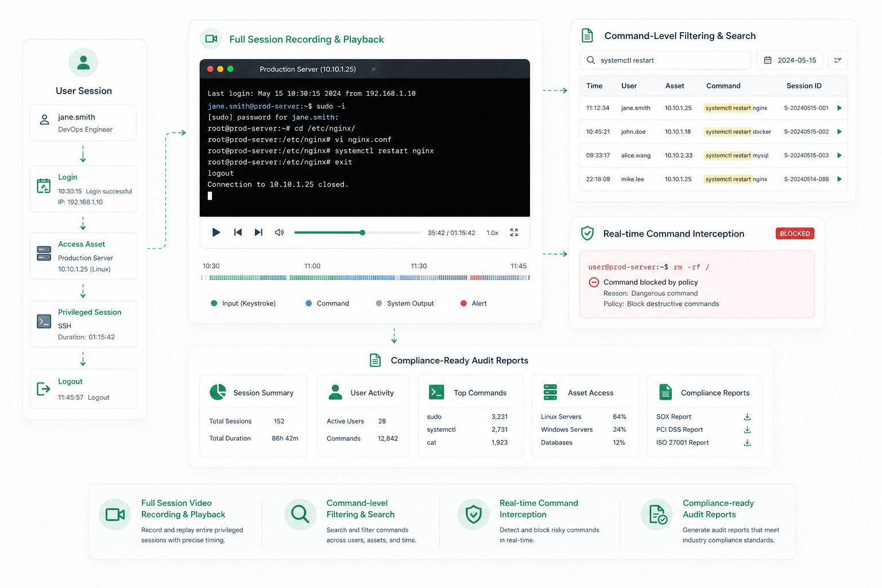Click the Privileged Session terminal icon
The image size is (882, 588).
coord(44,321)
